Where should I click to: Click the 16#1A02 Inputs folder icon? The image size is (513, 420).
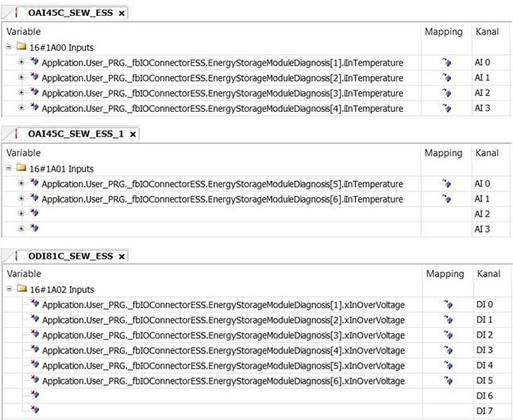(x=20, y=290)
